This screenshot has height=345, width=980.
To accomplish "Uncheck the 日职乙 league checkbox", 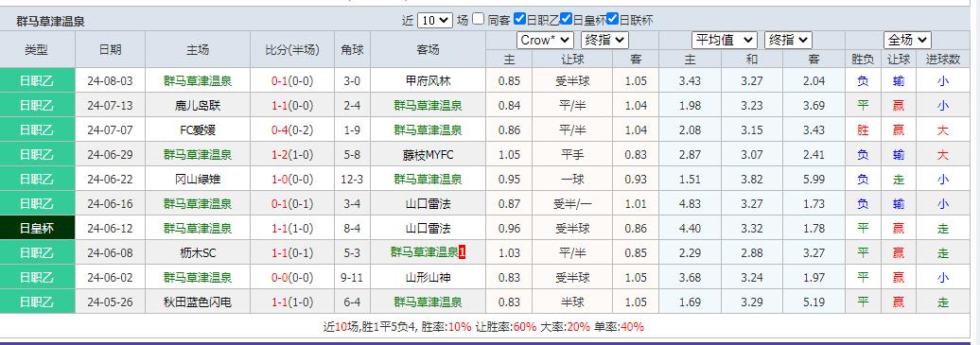I will 519,19.
